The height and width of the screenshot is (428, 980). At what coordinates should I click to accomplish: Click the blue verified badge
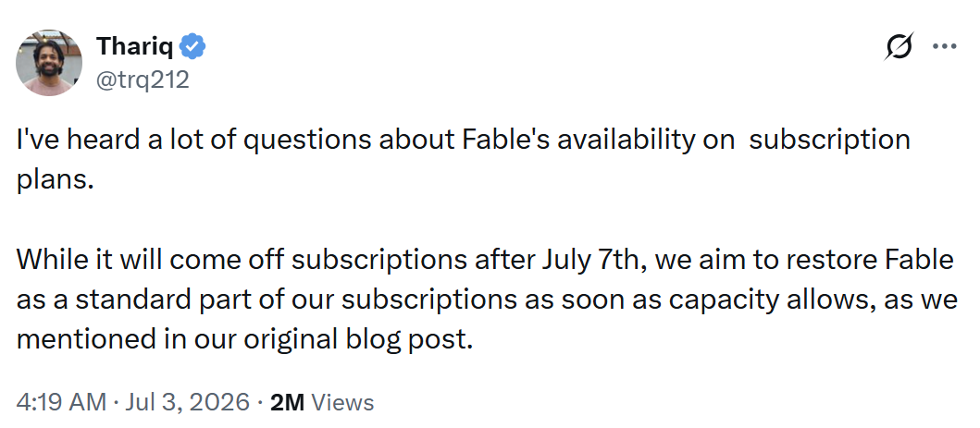(x=193, y=46)
